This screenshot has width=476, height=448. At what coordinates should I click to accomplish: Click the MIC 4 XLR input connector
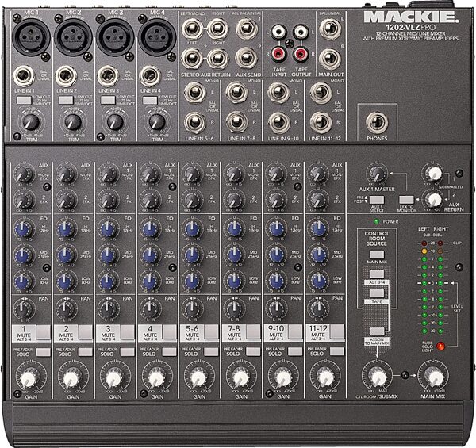click(x=157, y=37)
